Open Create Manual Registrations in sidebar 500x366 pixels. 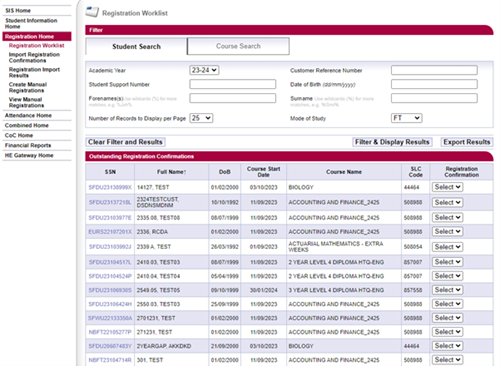(x=28, y=87)
